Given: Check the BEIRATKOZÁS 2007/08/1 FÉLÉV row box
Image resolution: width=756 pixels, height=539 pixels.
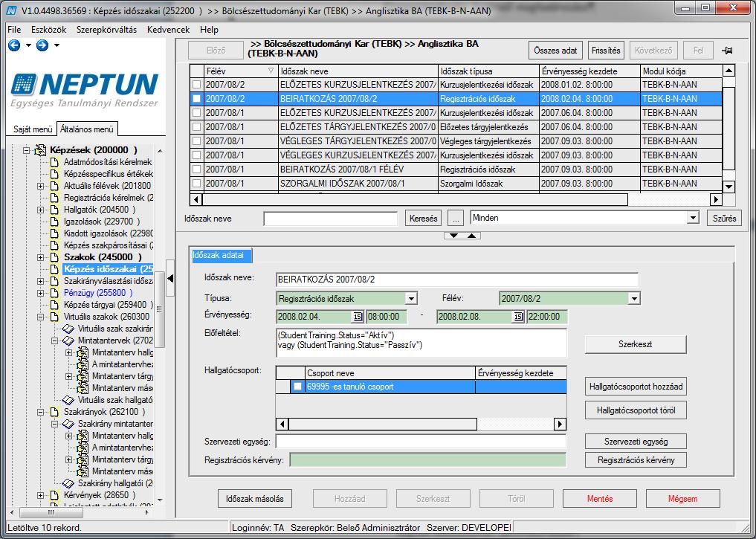Looking at the screenshot, I should 197,170.
